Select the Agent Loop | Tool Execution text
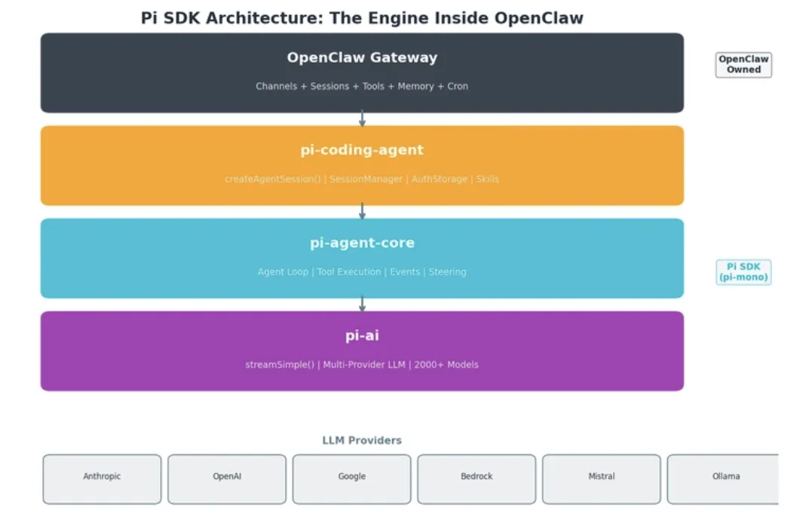Image resolution: width=812 pixels, height=519 pixels. click(x=362, y=272)
